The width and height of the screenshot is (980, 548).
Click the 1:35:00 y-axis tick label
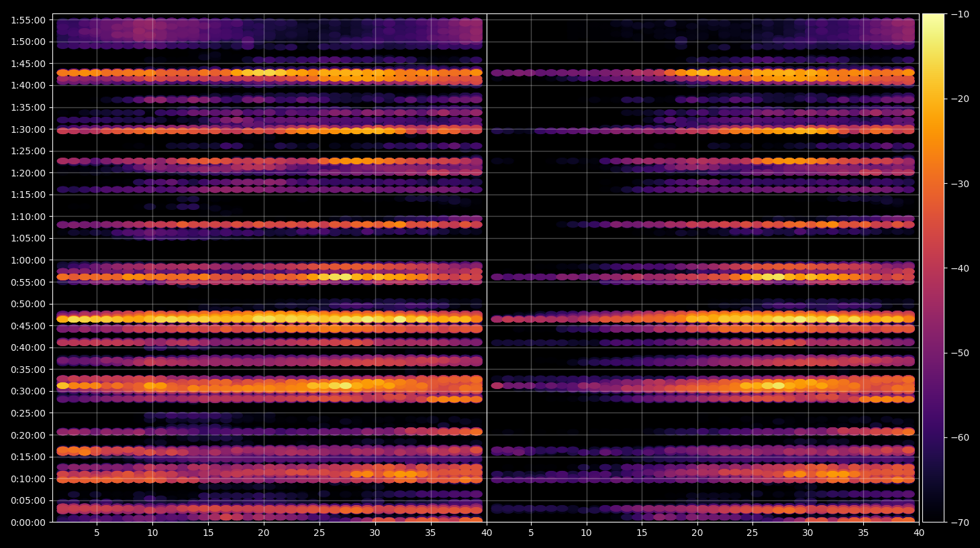point(28,107)
